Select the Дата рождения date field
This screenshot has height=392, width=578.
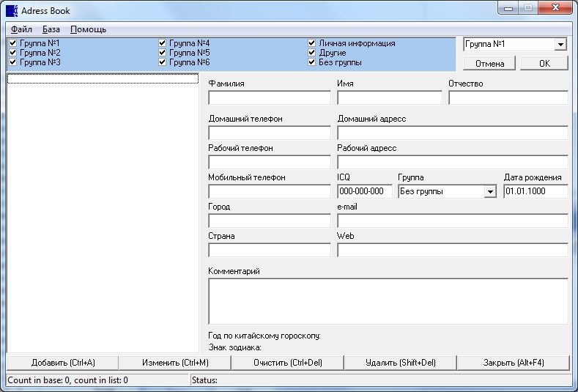[x=535, y=192]
